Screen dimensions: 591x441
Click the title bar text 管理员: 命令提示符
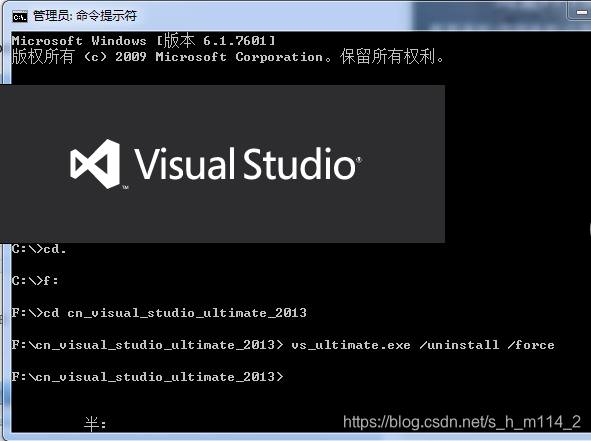click(x=85, y=16)
